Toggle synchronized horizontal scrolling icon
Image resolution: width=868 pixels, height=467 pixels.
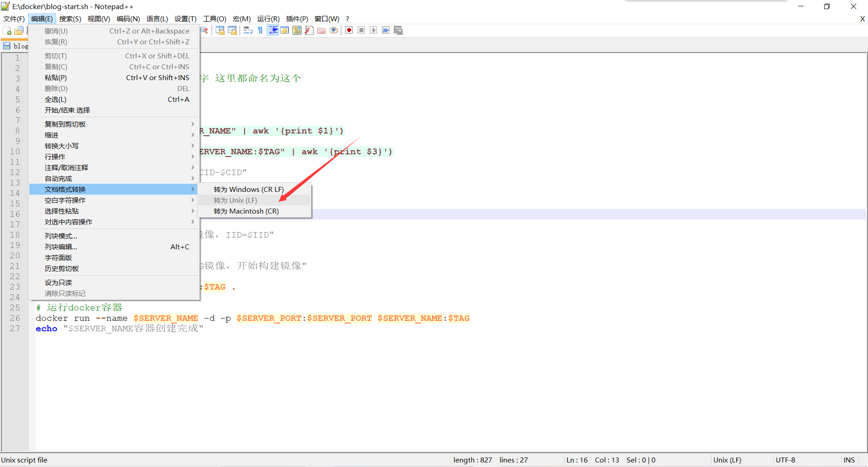(x=232, y=30)
